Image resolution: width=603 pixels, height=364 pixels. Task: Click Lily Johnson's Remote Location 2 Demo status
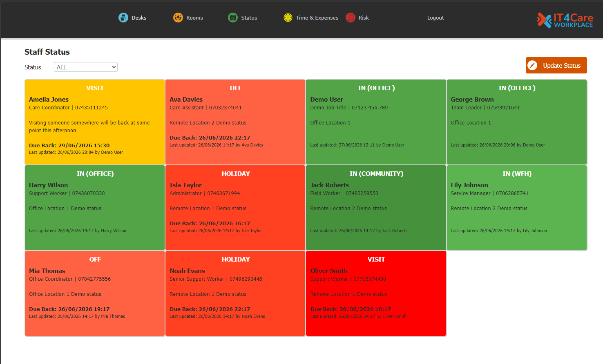(489, 209)
